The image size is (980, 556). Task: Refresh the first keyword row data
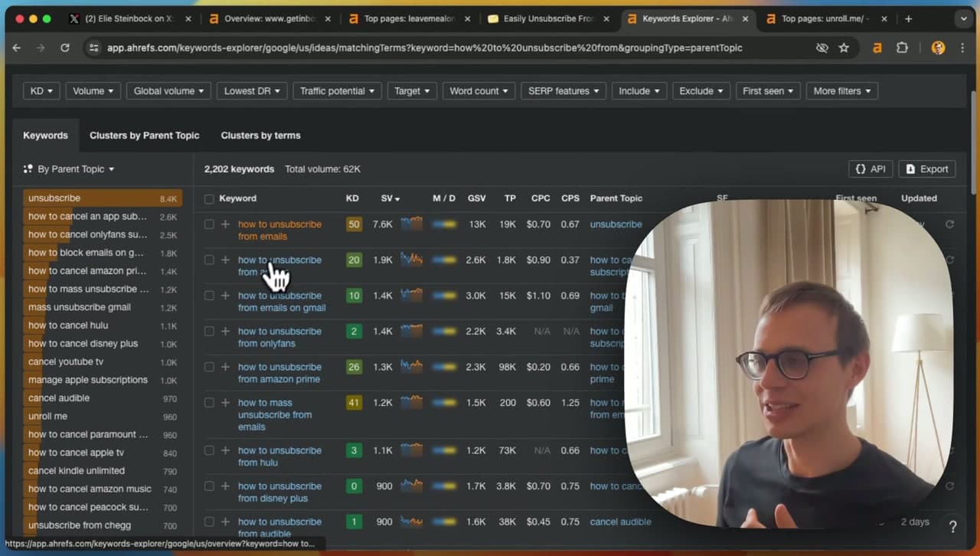pyautogui.click(x=950, y=224)
